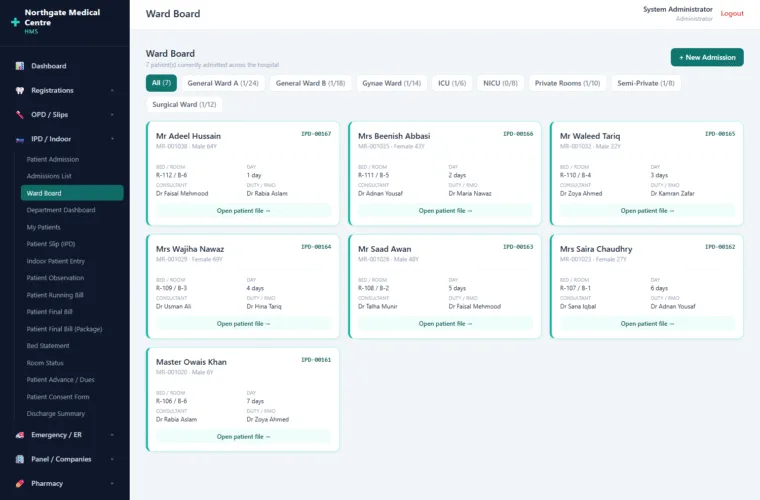
Task: Filter by Semi-Private ward
Action: point(646,83)
